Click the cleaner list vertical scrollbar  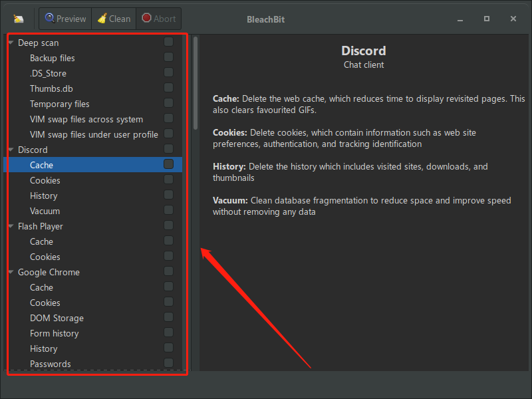tap(196, 83)
